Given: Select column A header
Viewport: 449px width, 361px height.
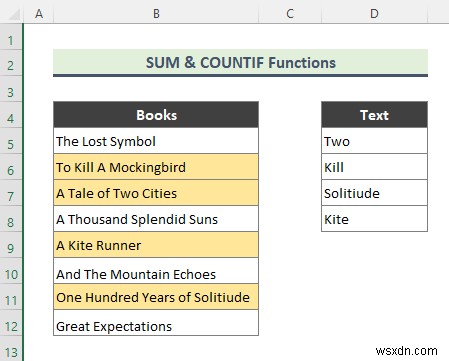Looking at the screenshot, I should click(x=39, y=14).
